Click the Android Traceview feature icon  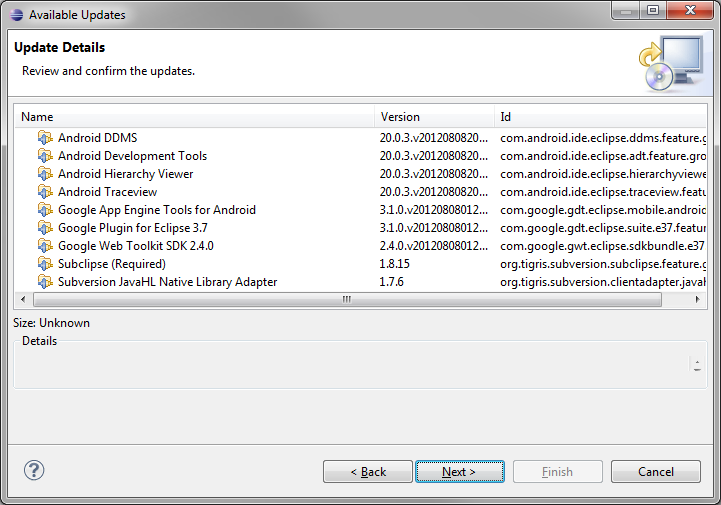point(45,191)
